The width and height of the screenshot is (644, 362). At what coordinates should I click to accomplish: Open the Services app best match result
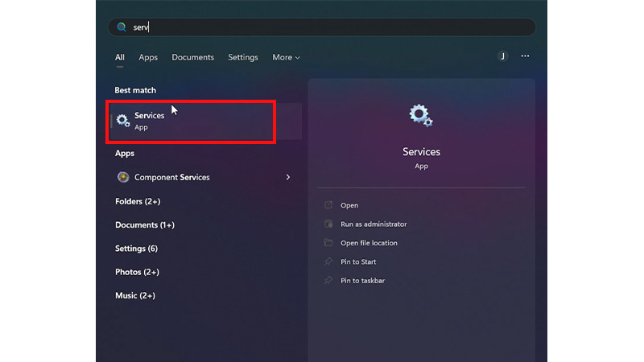point(206,121)
